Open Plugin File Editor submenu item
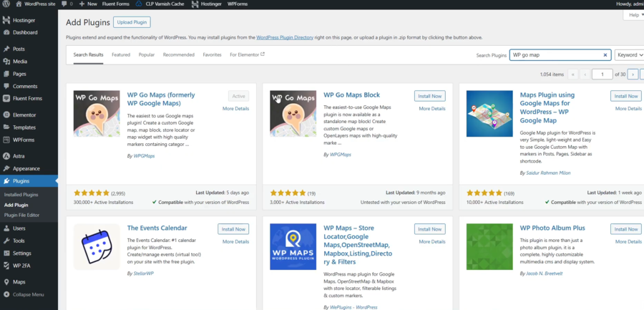This screenshot has width=644, height=310. click(21, 215)
